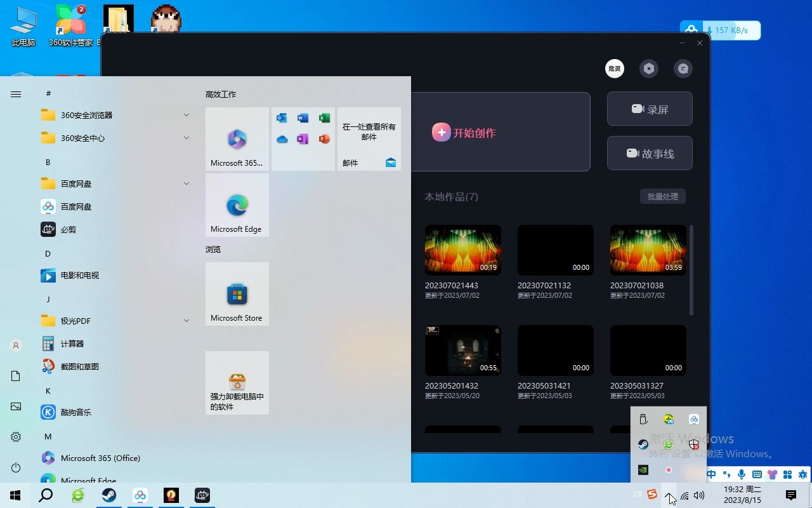This screenshot has width=812, height=508.
Task: Open 计算器 in the Start menu
Action: tap(114, 344)
